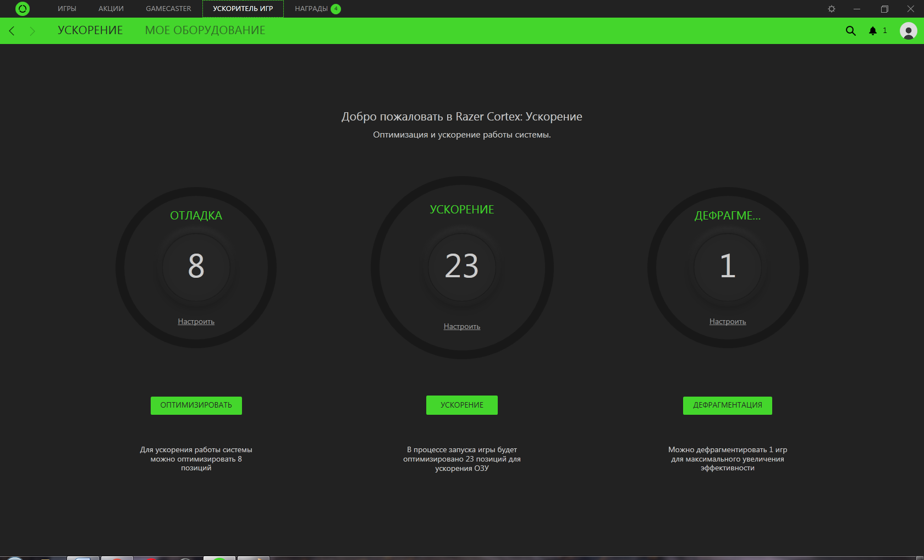This screenshot has height=560, width=924.
Task: Click the ДЕФРАГМЕНТАЦИЯ button
Action: pos(728,405)
